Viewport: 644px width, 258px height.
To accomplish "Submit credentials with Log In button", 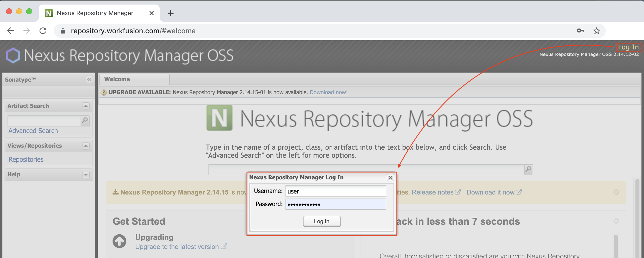I will pyautogui.click(x=322, y=221).
